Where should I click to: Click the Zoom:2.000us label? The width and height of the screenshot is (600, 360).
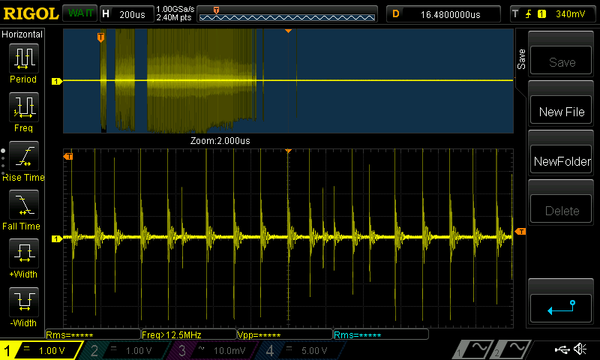tap(220, 141)
